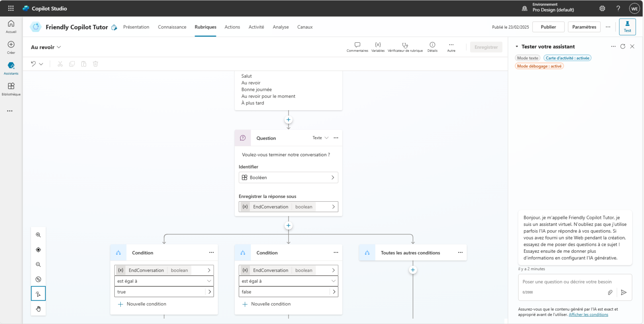
Task: Click the Paste clipboard icon
Action: click(x=84, y=64)
